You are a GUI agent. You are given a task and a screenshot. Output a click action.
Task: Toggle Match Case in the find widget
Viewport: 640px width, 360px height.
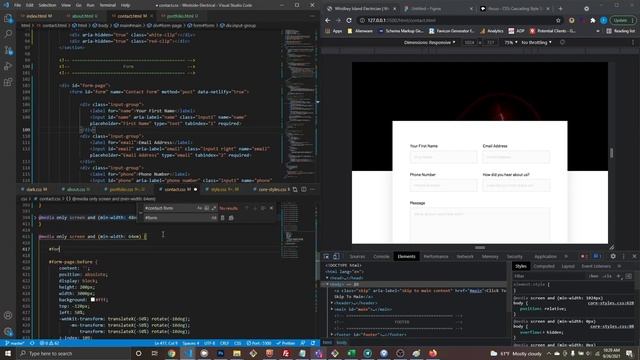[200, 208]
